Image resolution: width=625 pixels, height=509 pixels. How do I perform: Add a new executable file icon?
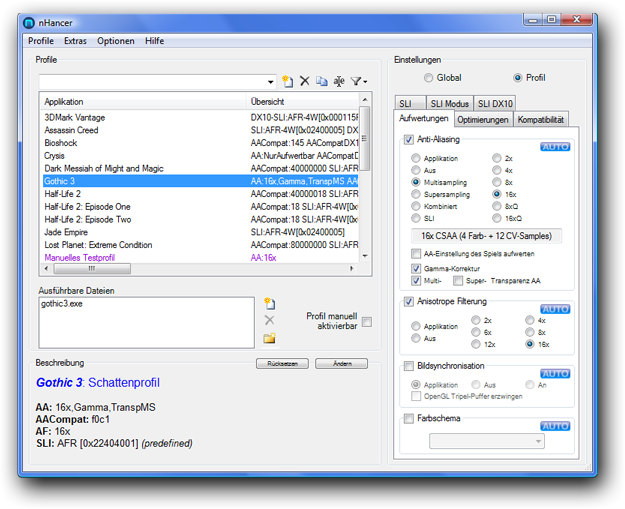click(270, 303)
